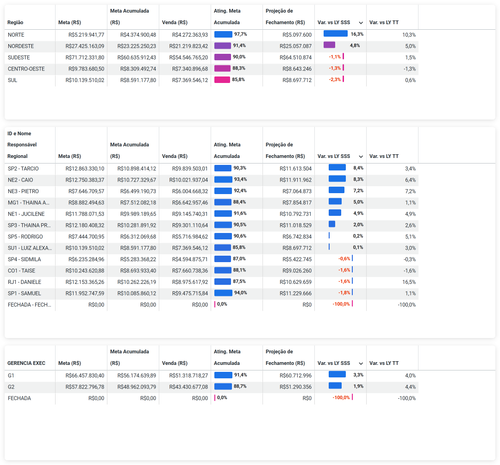Click SP2 - TARCIO 8,4% variation bar

click(x=337, y=167)
